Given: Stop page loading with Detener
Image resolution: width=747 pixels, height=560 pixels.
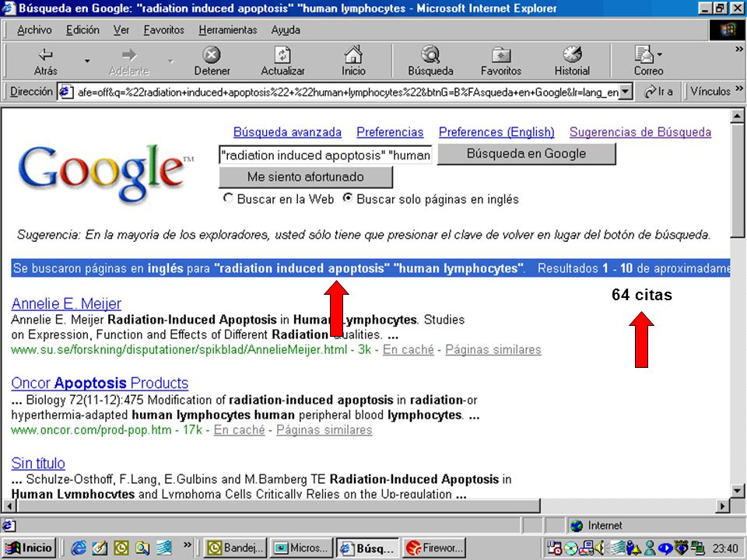Looking at the screenshot, I should [x=212, y=61].
